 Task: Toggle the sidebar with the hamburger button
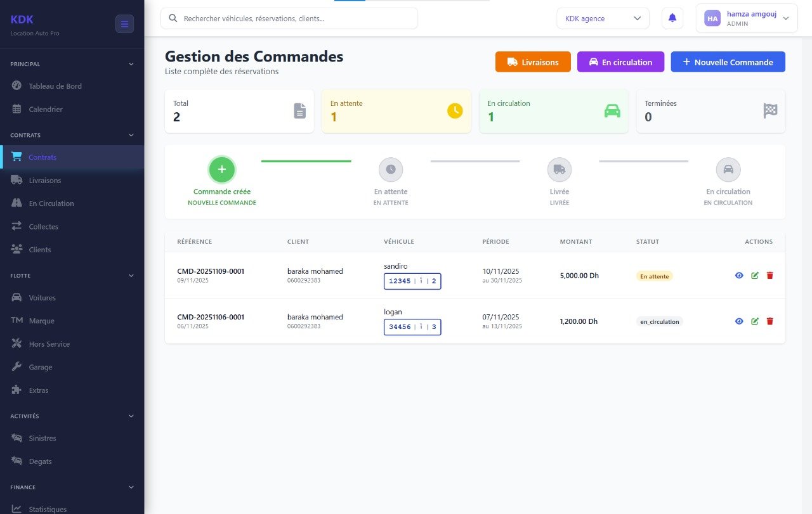pos(124,23)
